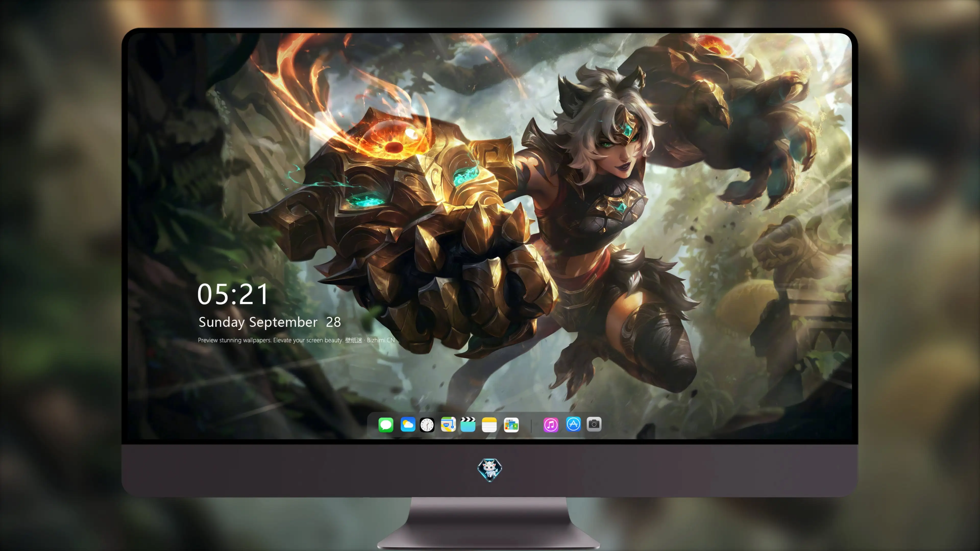The image size is (980, 551).
Task: Launch the Maps app from the dock
Action: point(448,424)
